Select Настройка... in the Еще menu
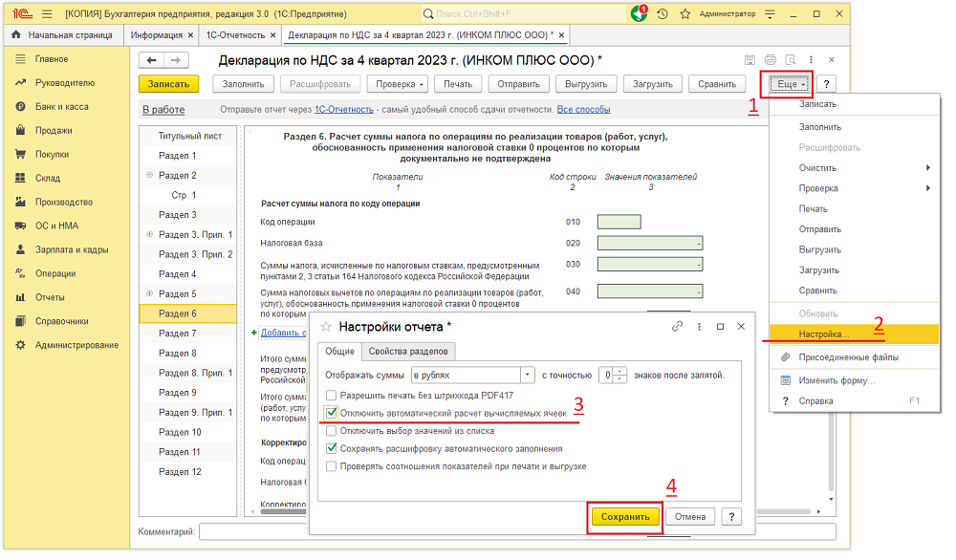Viewport: 956px width, 560px height. [822, 334]
